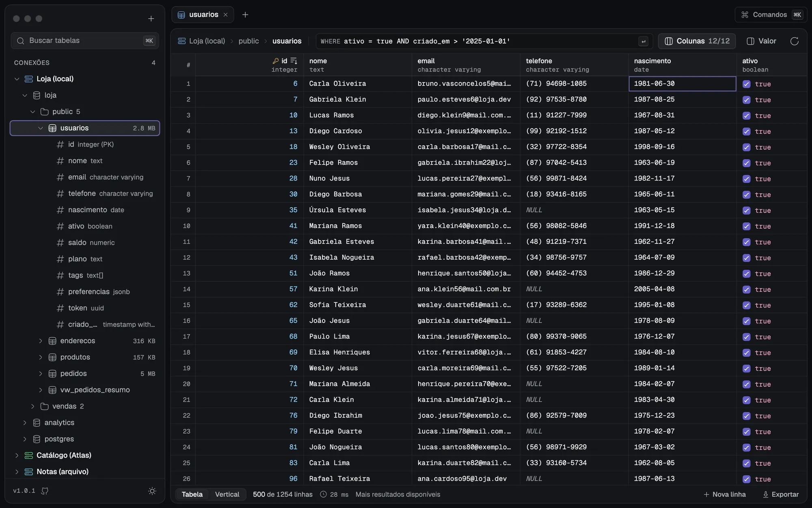The width and height of the screenshot is (812, 508).
Task: Select the nascimento cell 1981-06-30
Action: pyautogui.click(x=682, y=84)
